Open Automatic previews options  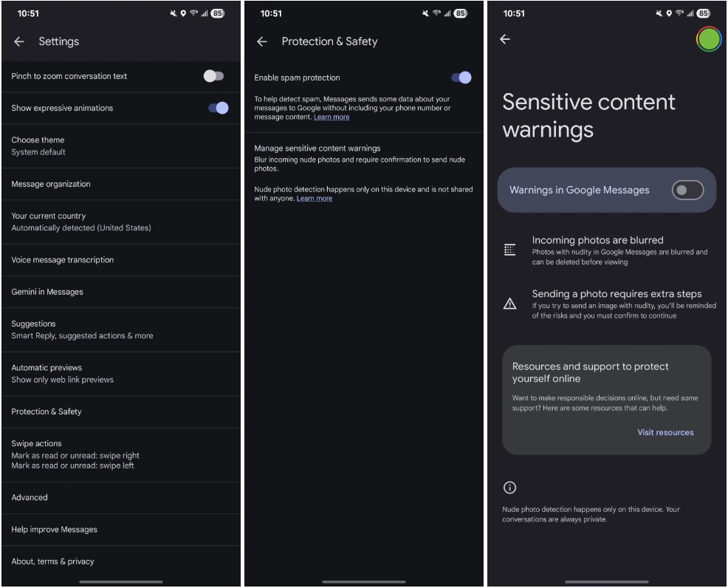[x=121, y=374]
